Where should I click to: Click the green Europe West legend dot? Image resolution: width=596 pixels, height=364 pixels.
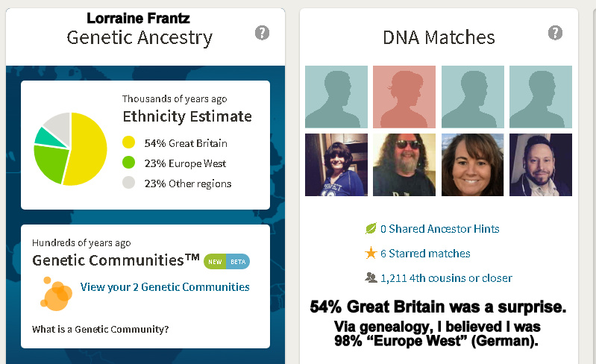point(129,163)
